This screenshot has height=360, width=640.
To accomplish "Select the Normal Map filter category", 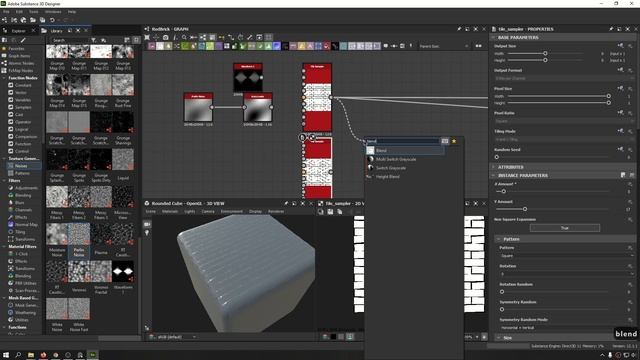I will click(x=26, y=224).
